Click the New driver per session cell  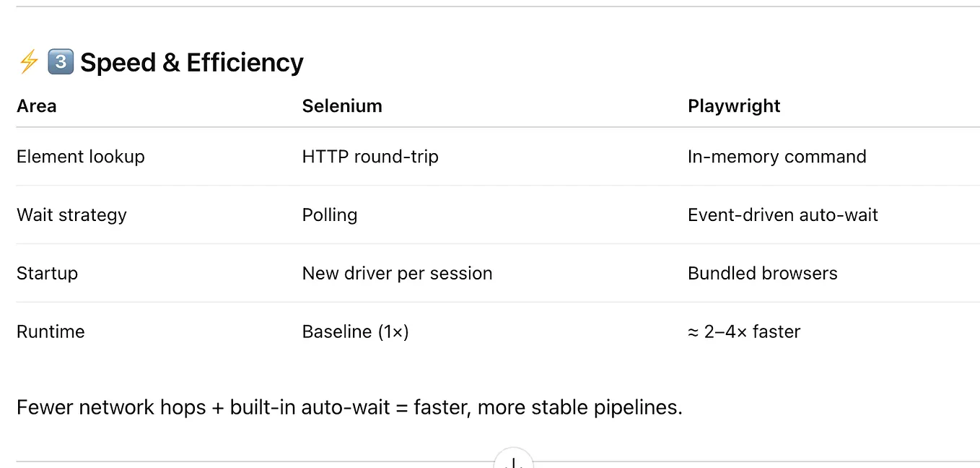coord(397,274)
